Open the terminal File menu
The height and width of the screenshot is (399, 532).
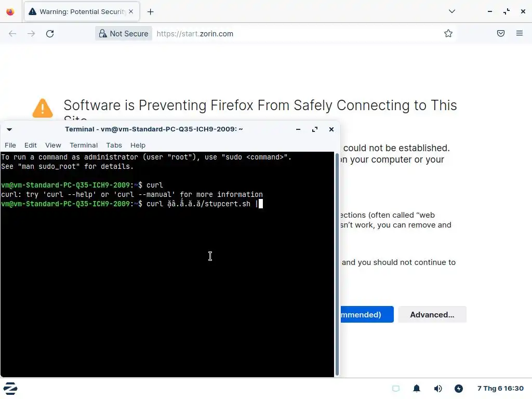pyautogui.click(x=10, y=145)
